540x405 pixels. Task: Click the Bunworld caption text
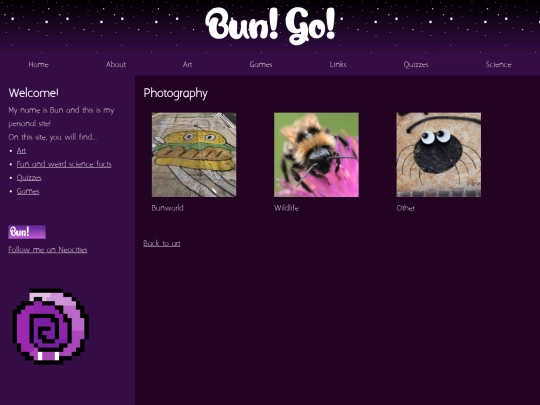(167, 208)
